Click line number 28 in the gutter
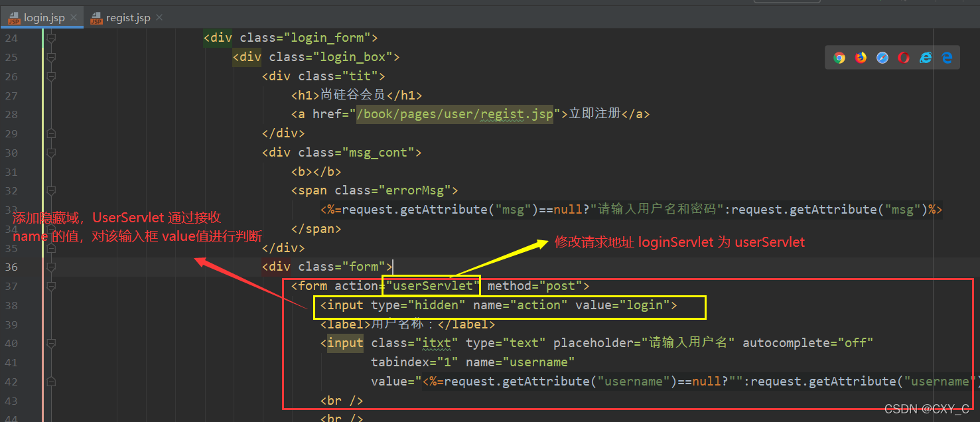The height and width of the screenshot is (422, 980). pyautogui.click(x=11, y=114)
